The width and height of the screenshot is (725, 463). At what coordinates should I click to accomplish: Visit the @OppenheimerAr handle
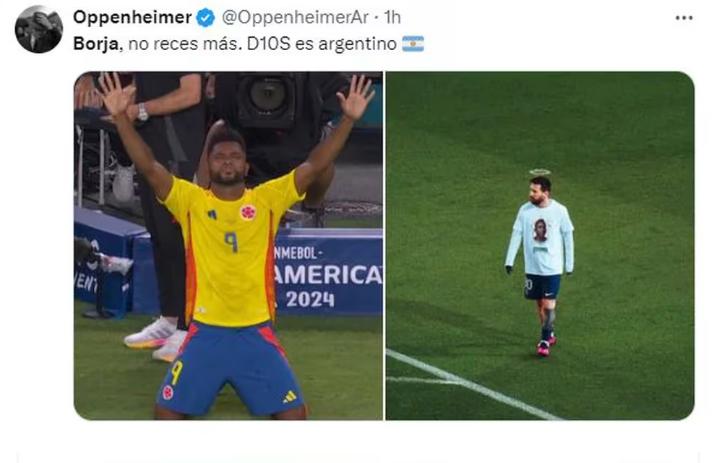[295, 18]
